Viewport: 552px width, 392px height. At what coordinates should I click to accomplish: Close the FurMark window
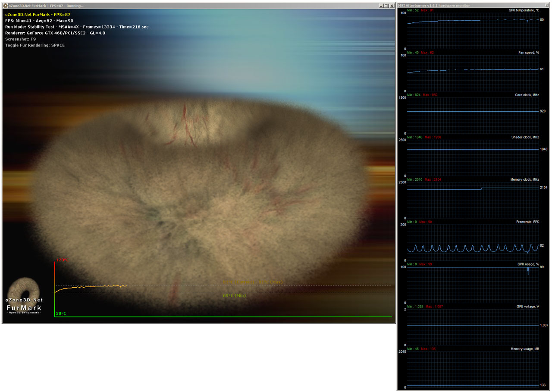(392, 6)
